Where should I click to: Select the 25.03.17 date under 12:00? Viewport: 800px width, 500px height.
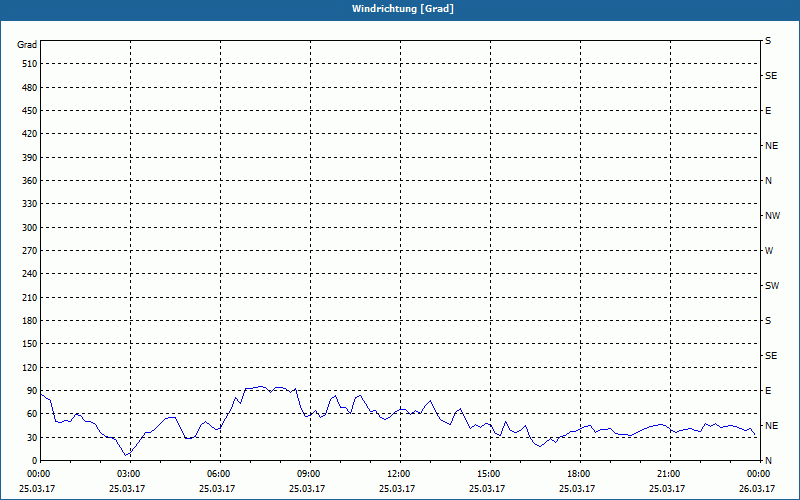pyautogui.click(x=396, y=488)
